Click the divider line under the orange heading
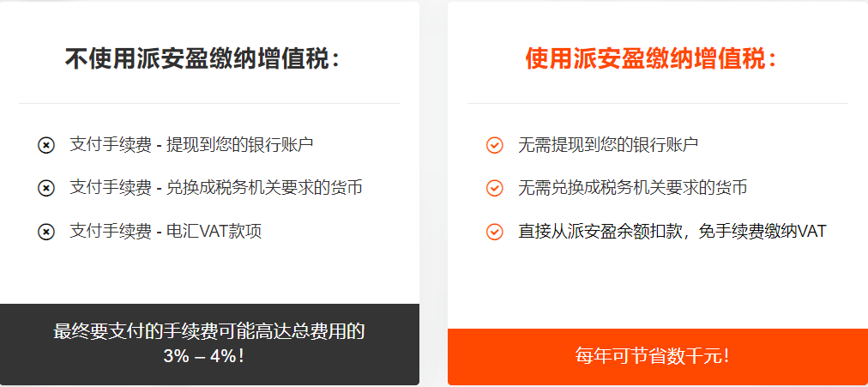 point(658,103)
